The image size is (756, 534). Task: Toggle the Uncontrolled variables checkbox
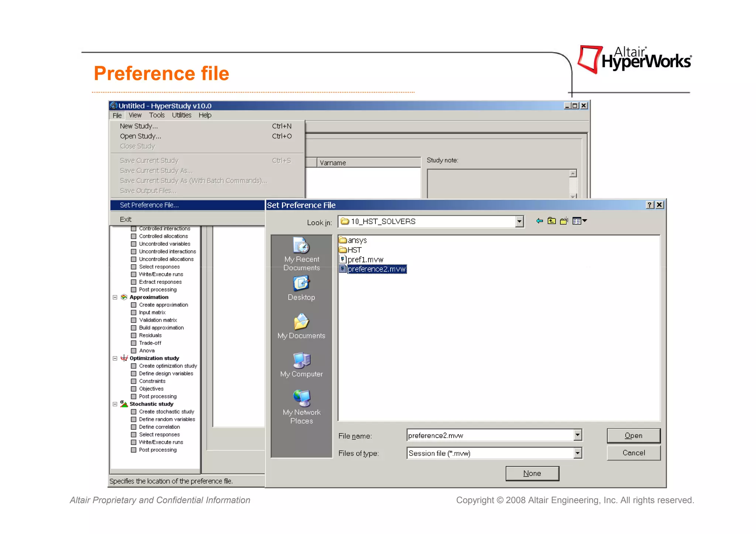tap(134, 244)
